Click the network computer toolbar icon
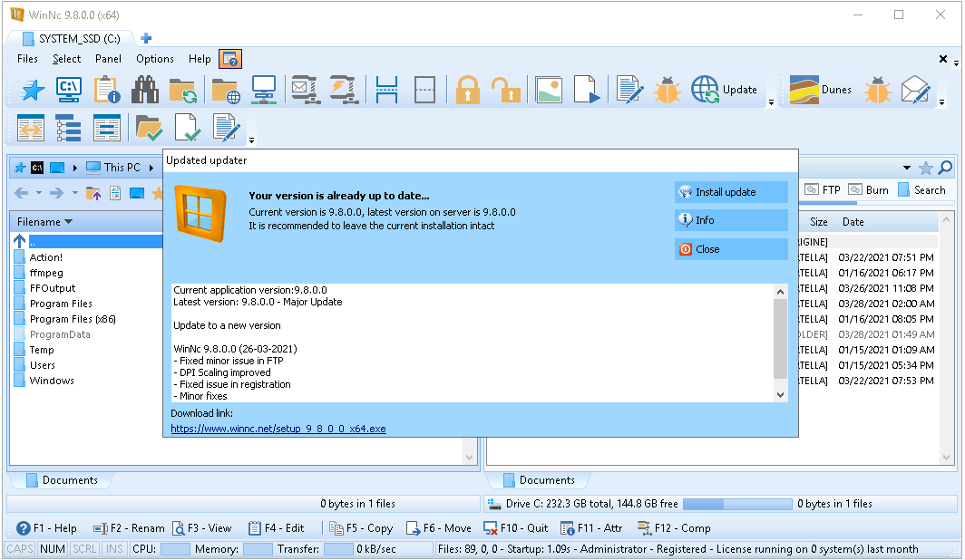965x560 pixels. (264, 90)
